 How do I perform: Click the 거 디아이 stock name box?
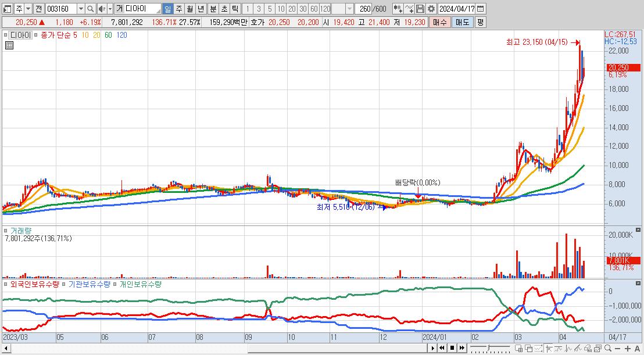[x=138, y=9]
